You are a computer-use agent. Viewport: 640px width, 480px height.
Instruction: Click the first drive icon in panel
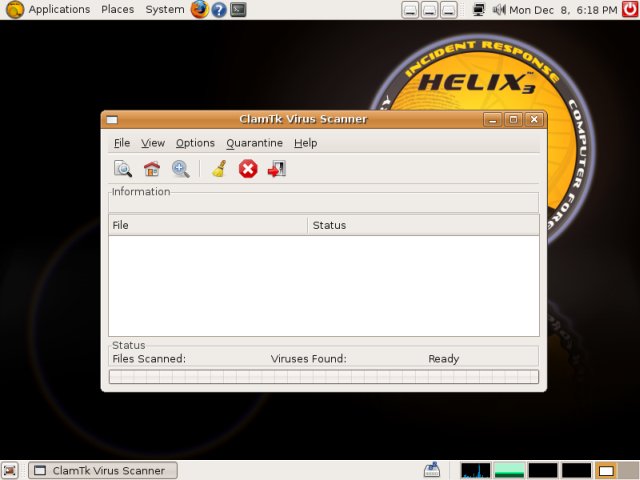tap(410, 10)
